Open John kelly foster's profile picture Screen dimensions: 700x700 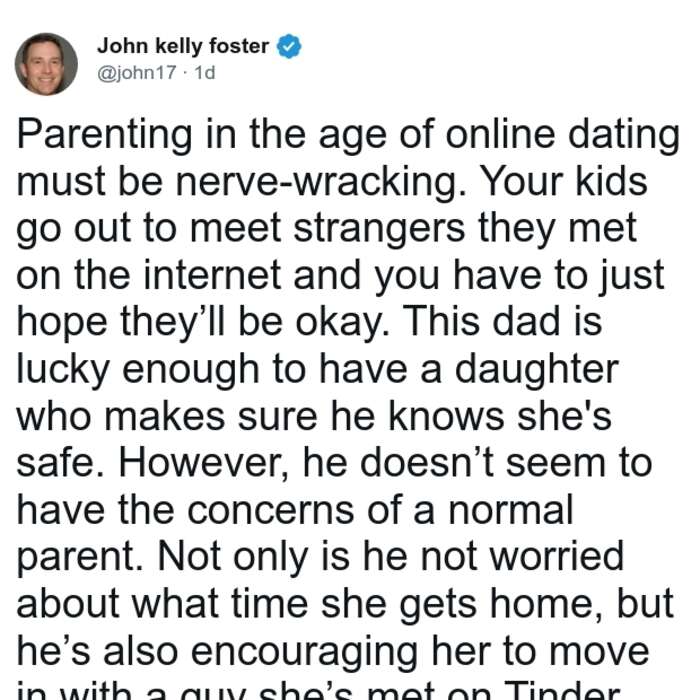(x=46, y=64)
